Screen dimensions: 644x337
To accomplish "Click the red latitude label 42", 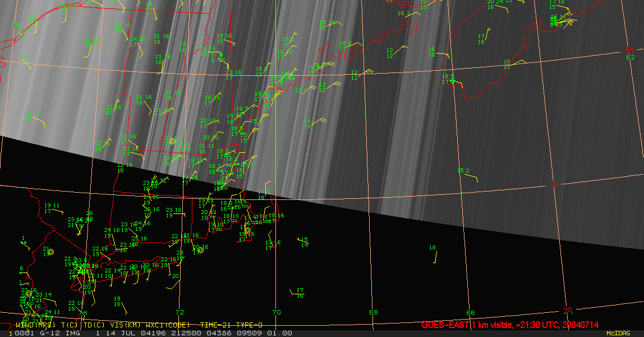I will tap(554, 184).
